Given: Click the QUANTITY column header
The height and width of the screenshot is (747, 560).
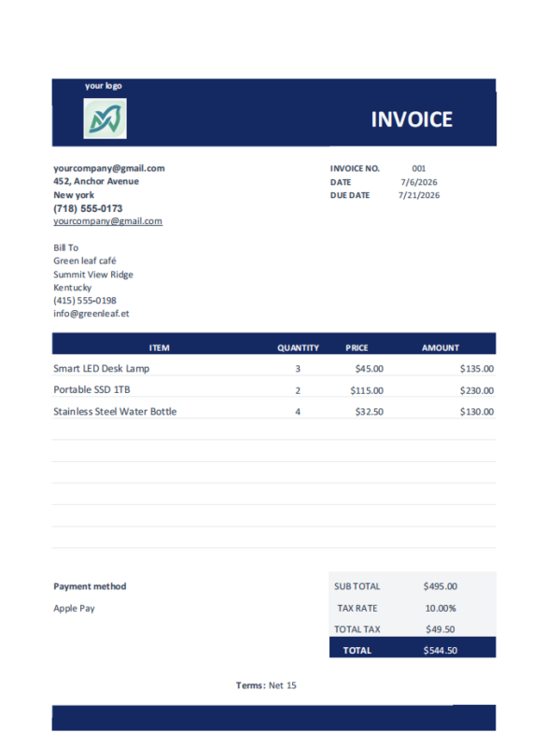Looking at the screenshot, I should point(298,347).
